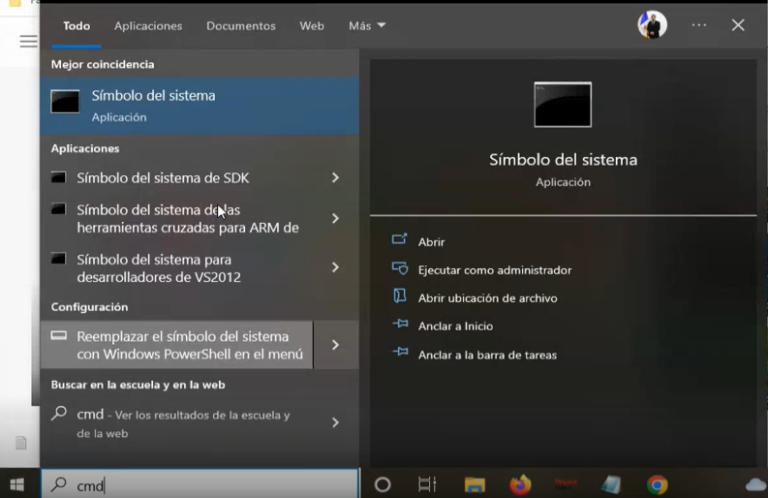The image size is (768, 498).
Task: Click the hamburger menu in background window
Action: pyautogui.click(x=28, y=41)
